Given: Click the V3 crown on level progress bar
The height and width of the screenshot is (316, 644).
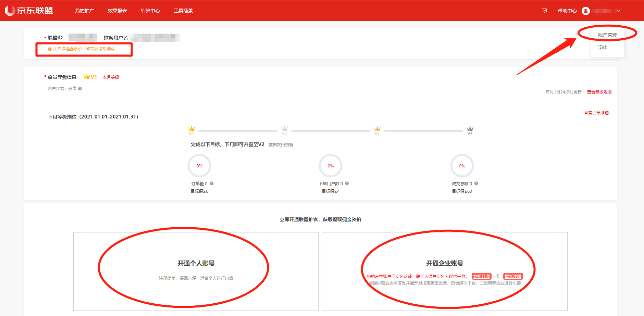Looking at the screenshot, I should pyautogui.click(x=377, y=130).
